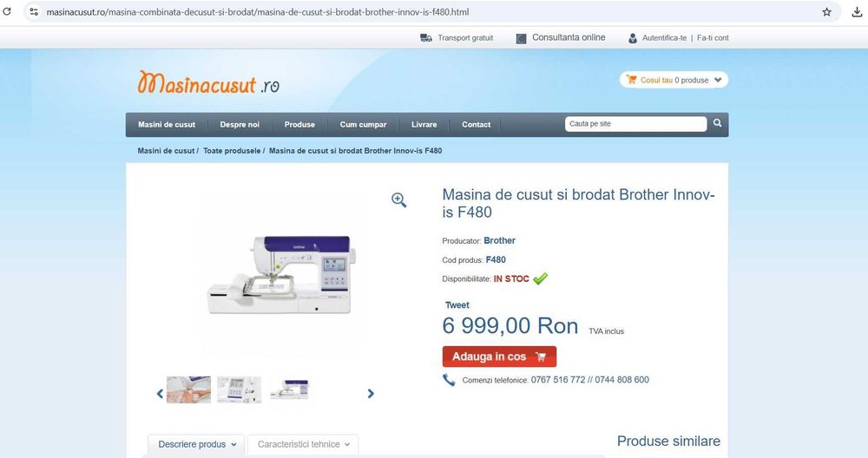Expand the Descriere produs tab
Image resolution: width=868 pixels, height=458 pixels.
click(x=196, y=445)
